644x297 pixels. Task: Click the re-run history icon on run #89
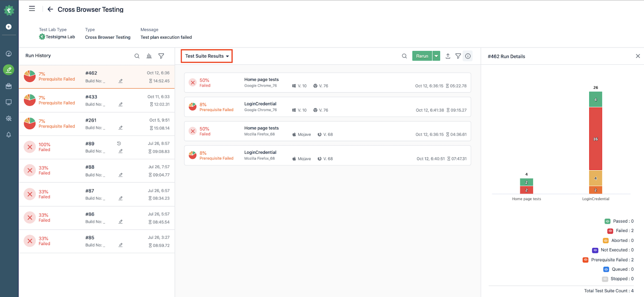pos(119,143)
